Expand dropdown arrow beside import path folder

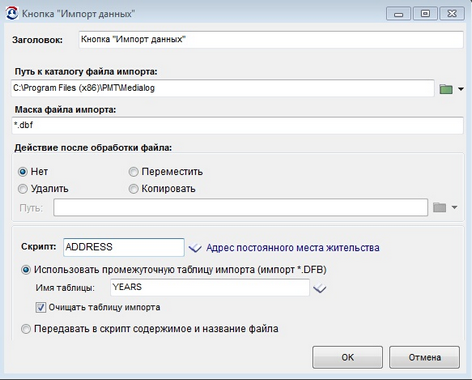point(461,89)
